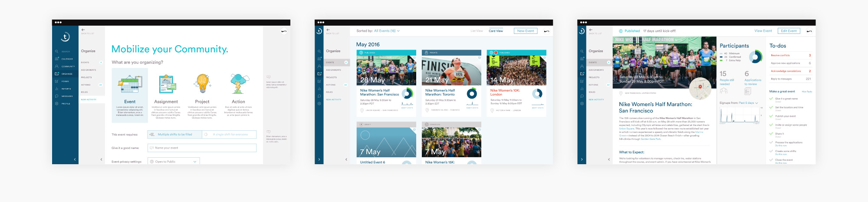Open Acknowledge cancellations to-do item
868x202 pixels.
pyautogui.click(x=791, y=71)
